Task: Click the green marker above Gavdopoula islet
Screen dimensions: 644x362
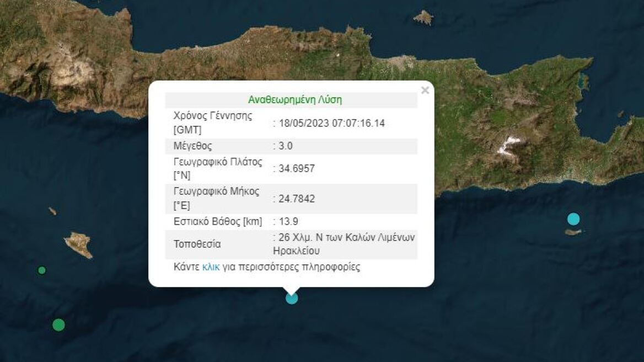Action: 41,270
